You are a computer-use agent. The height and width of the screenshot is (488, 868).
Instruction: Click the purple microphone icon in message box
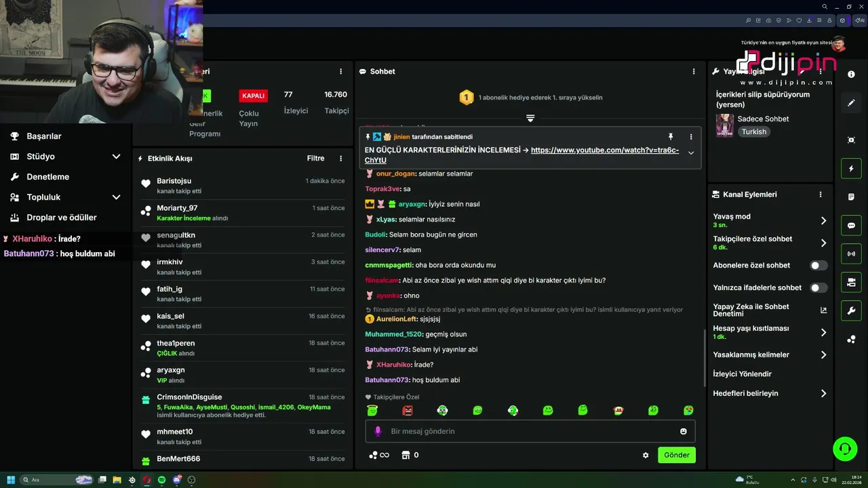[x=378, y=431]
